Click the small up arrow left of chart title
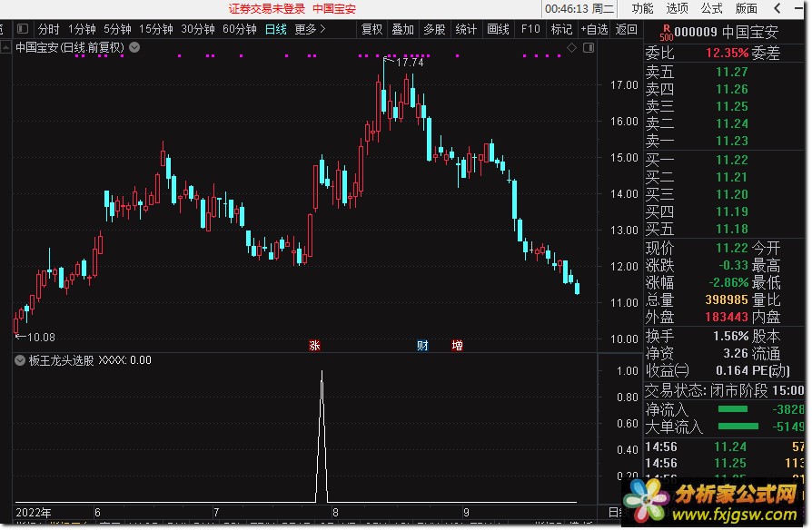 (x=5, y=47)
